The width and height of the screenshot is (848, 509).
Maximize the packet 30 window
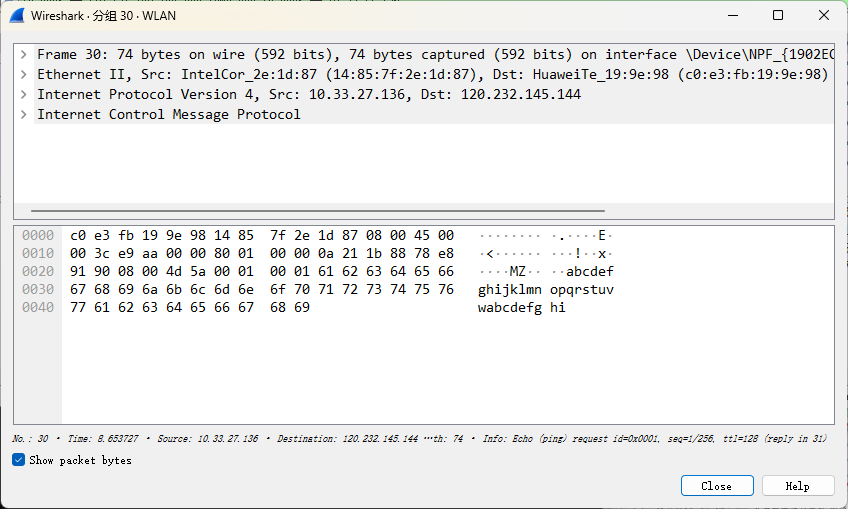coord(778,16)
